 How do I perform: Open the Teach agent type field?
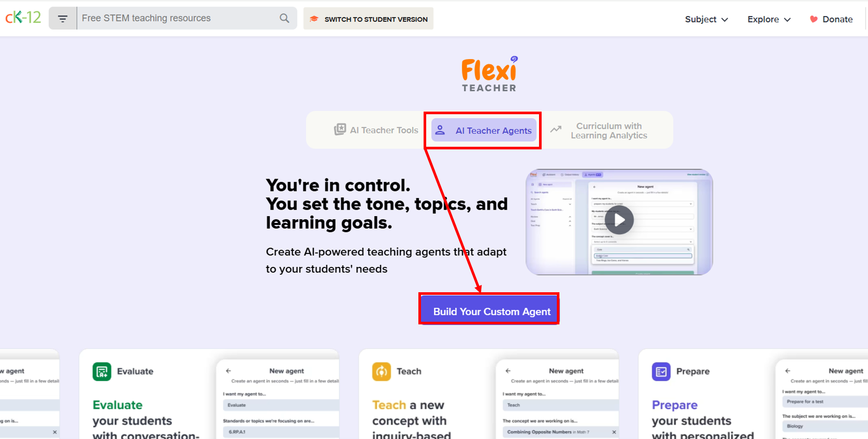click(x=560, y=405)
